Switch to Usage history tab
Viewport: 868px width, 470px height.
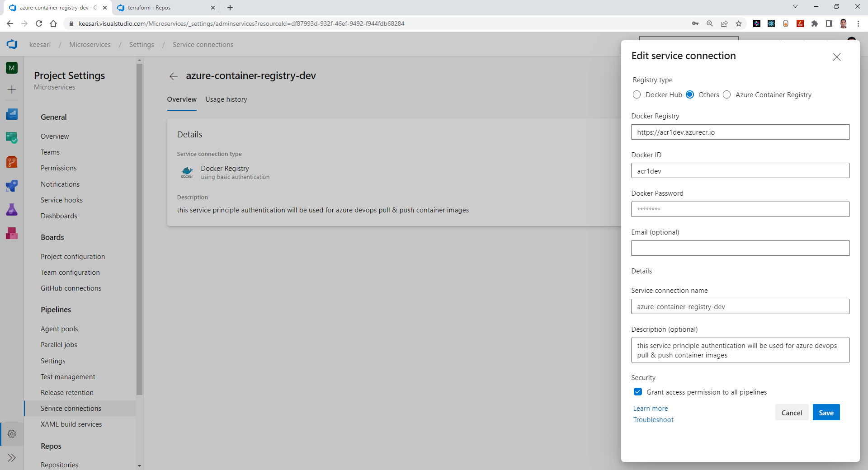click(x=226, y=99)
